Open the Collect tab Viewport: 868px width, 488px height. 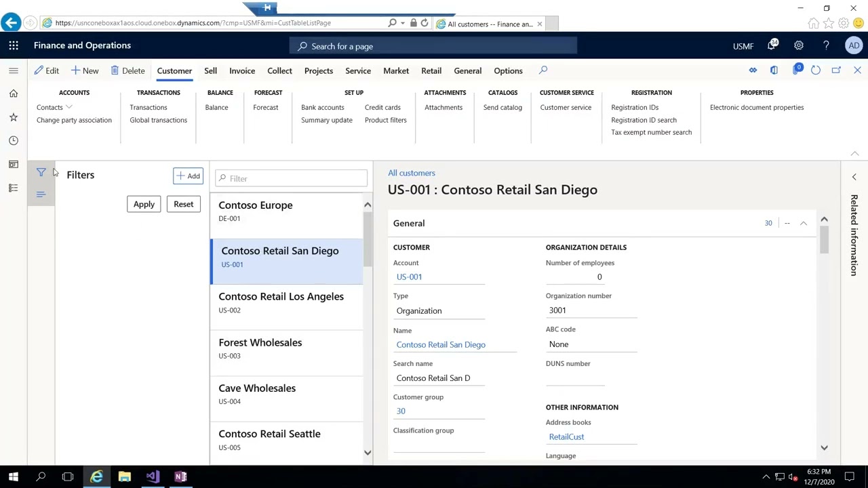tap(279, 70)
